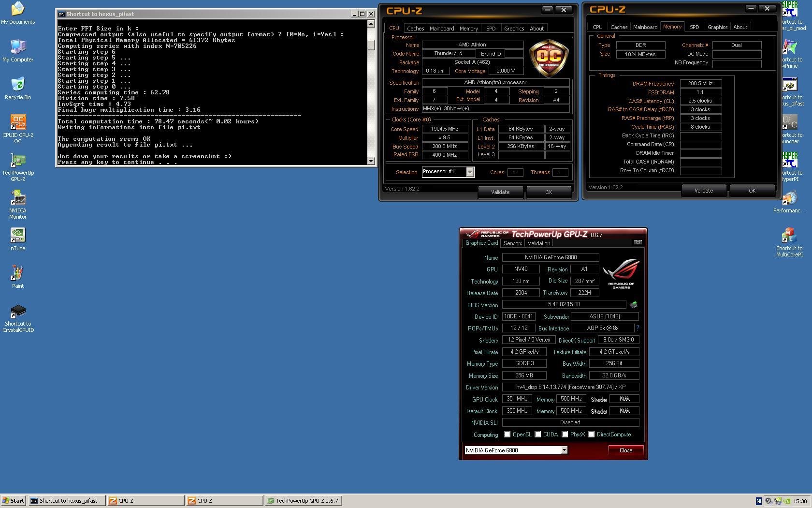Screen dimensions: 812x508
Task: Launch the Super PI mod desktop shortcut
Action: point(790,16)
